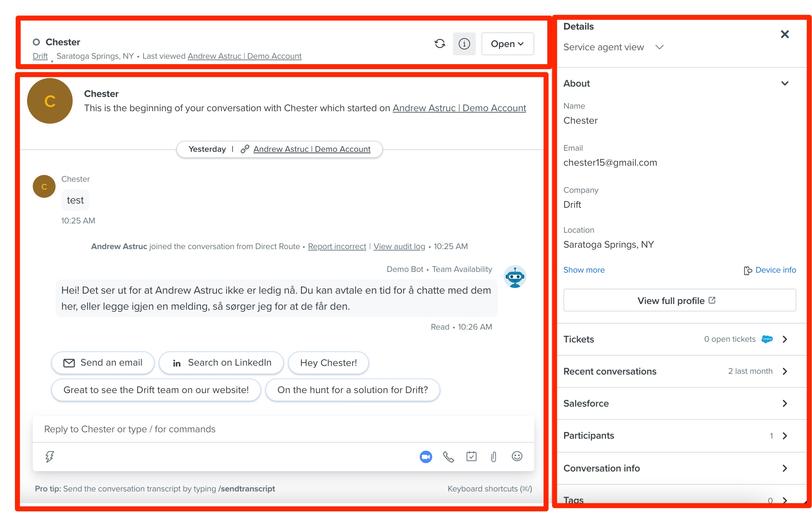
Task: Open the emoji picker
Action: [x=517, y=456]
